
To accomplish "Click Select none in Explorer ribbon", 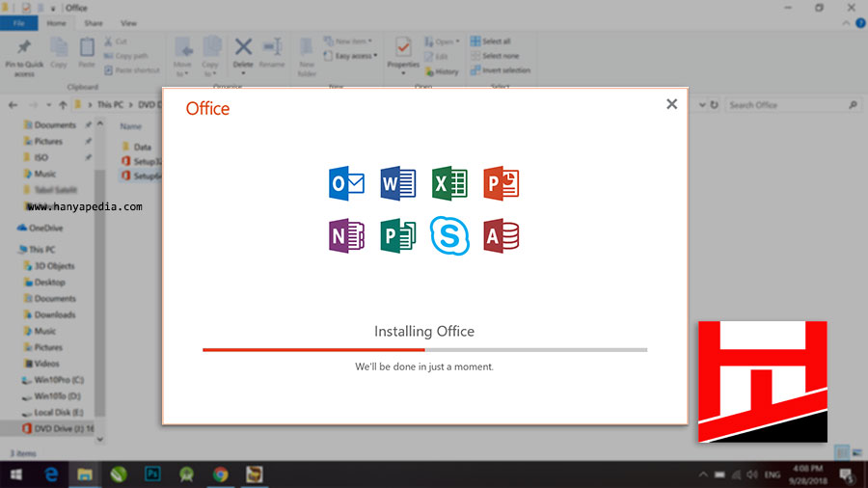I will pyautogui.click(x=495, y=56).
